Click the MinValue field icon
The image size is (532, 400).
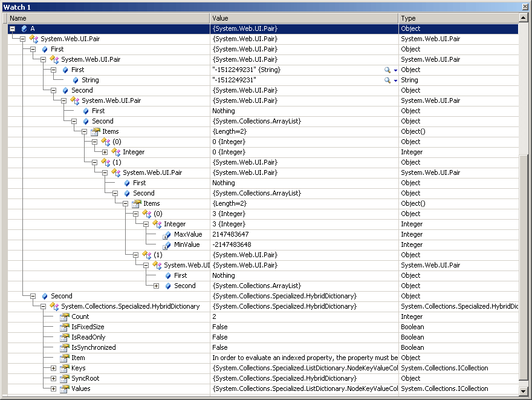(x=167, y=244)
